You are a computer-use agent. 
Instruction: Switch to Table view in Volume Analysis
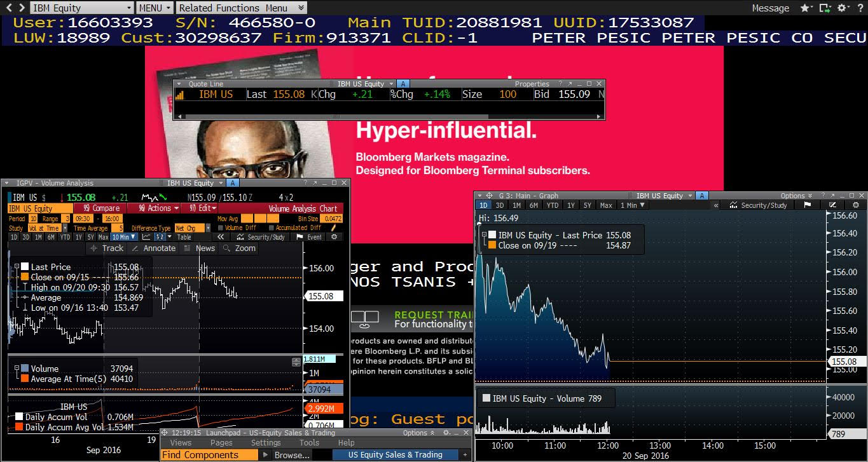coord(184,237)
